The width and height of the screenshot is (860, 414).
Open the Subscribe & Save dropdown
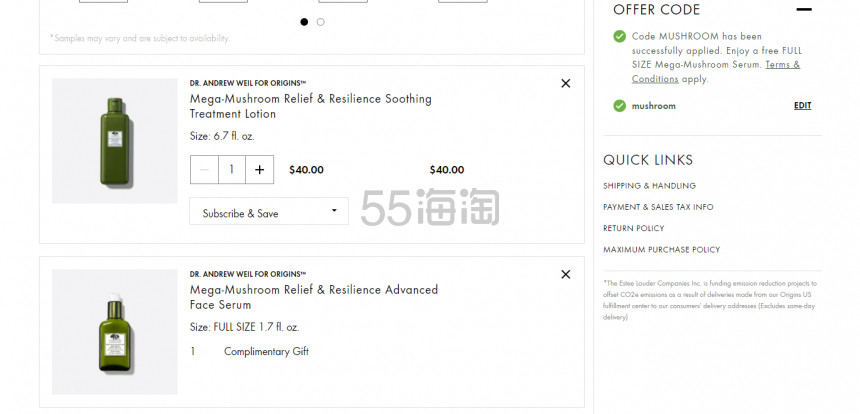(269, 211)
